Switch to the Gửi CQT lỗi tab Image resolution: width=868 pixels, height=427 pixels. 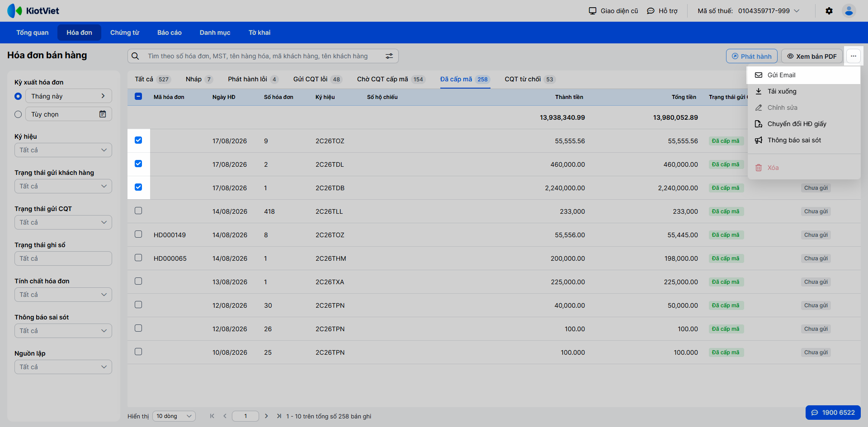318,79
